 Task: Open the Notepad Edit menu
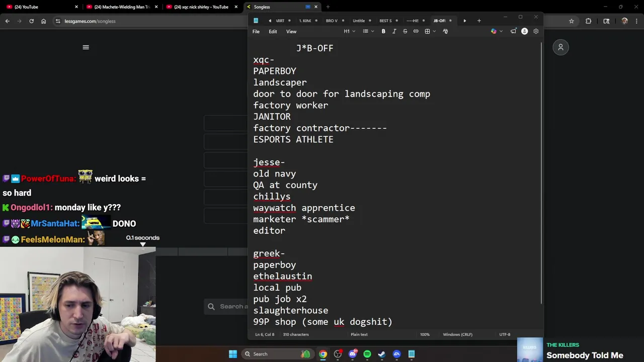point(273,31)
